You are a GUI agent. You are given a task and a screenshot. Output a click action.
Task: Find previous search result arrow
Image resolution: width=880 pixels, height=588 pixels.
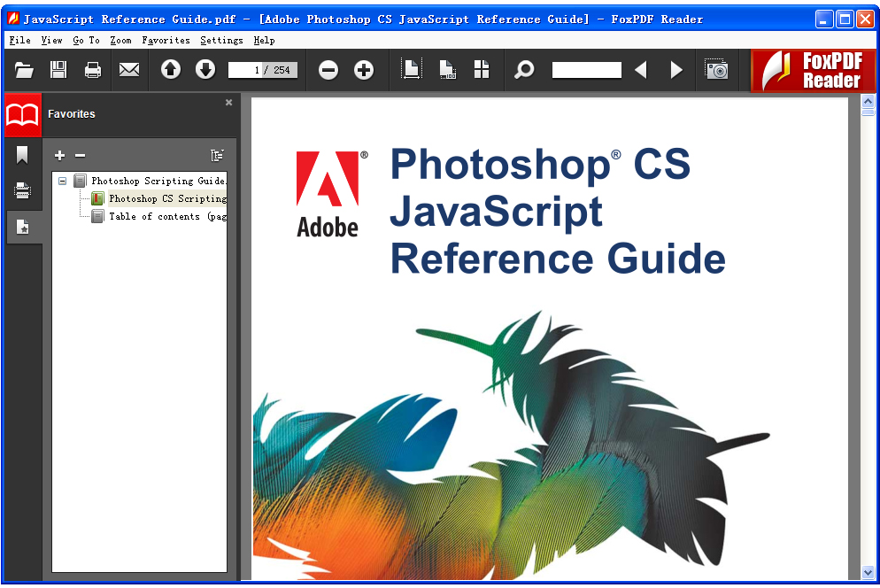click(641, 70)
